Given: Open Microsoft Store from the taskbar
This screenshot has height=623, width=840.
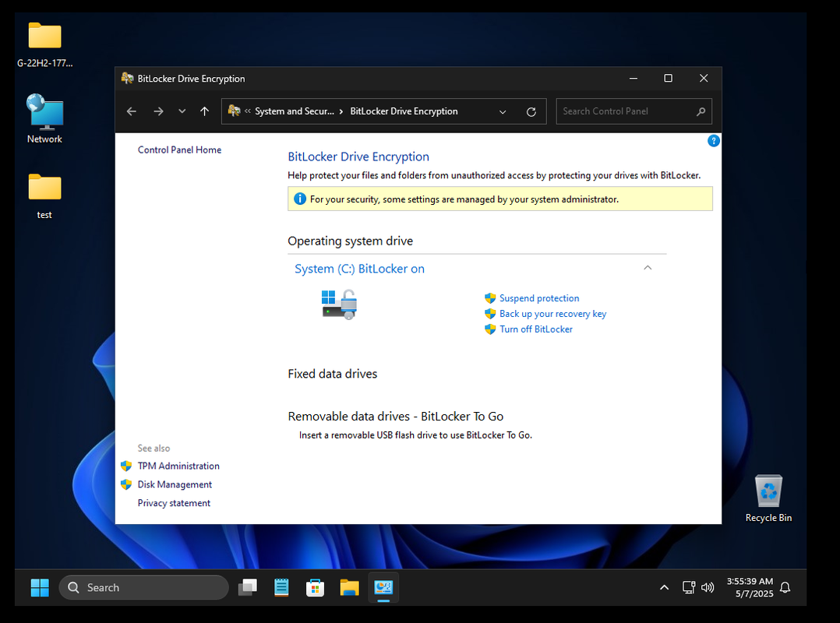Looking at the screenshot, I should coord(315,588).
